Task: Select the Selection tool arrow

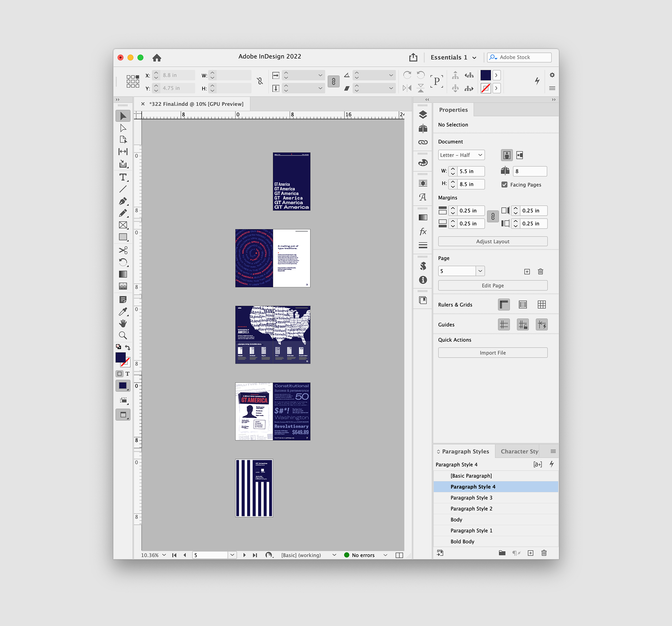Action: (123, 116)
